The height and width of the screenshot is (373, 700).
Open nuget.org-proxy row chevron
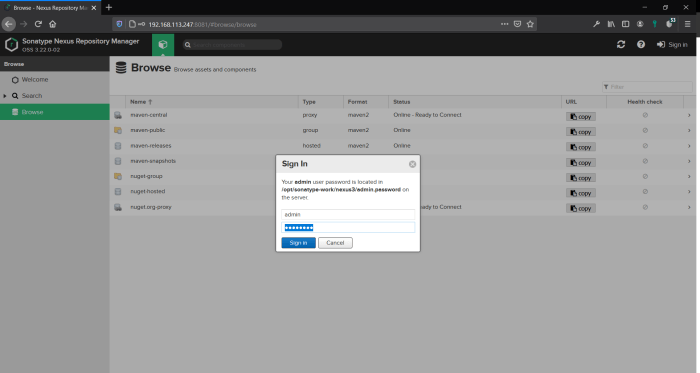point(689,207)
